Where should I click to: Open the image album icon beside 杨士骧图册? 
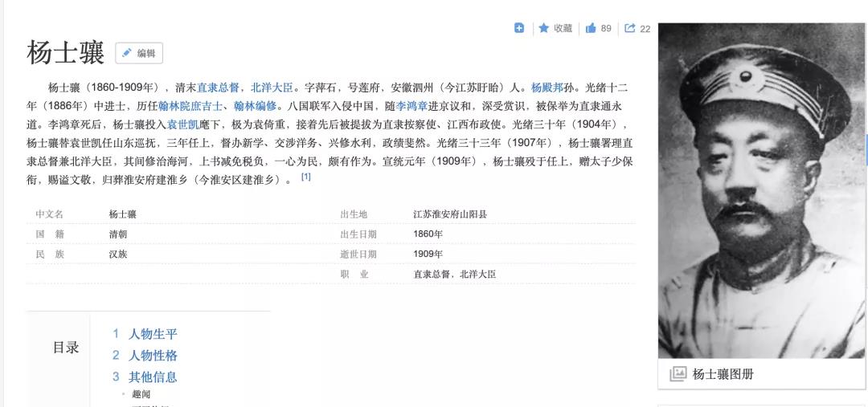click(678, 374)
